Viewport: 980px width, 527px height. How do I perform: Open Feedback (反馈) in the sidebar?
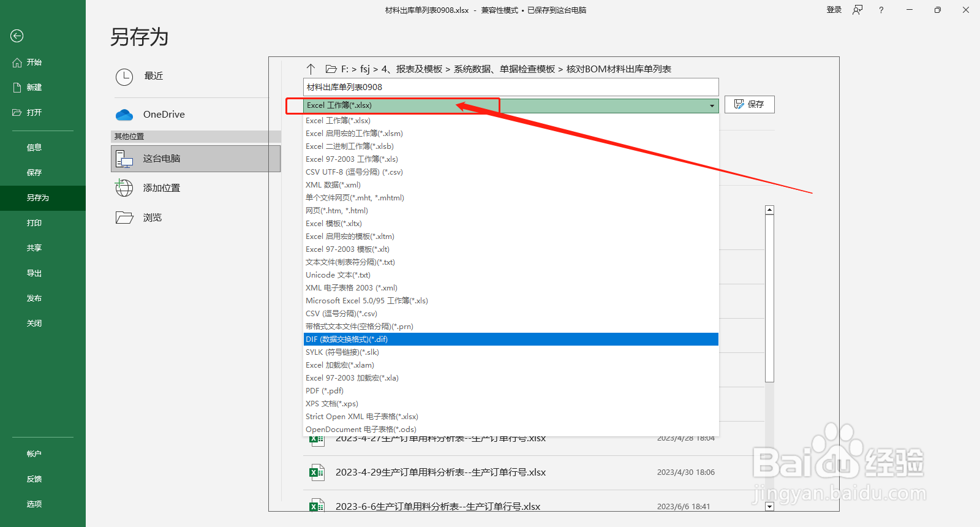tap(43, 479)
